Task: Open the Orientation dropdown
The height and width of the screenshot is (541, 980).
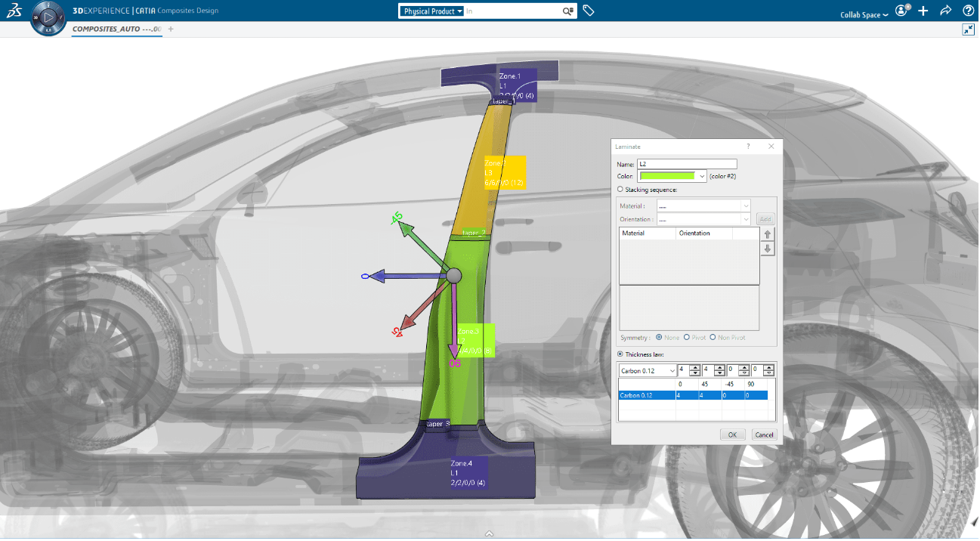Action: point(704,219)
